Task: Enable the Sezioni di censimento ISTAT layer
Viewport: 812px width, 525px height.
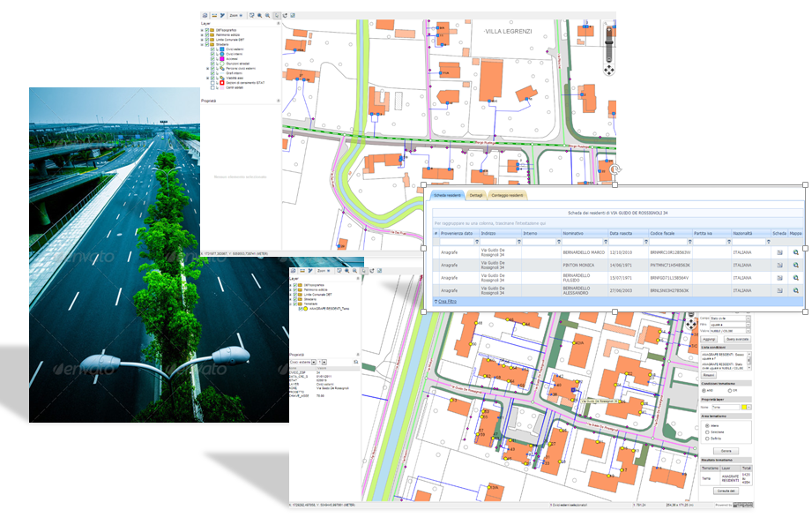Action: 212,83
